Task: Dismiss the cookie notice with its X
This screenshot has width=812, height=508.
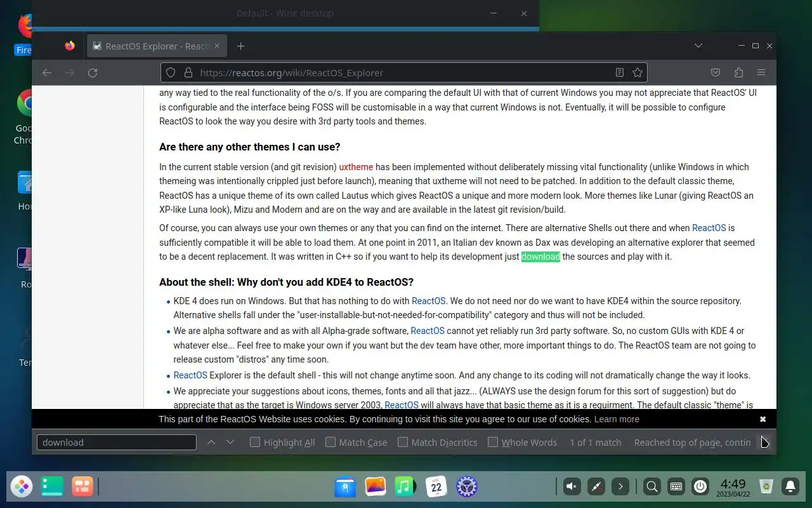Action: coord(763,419)
